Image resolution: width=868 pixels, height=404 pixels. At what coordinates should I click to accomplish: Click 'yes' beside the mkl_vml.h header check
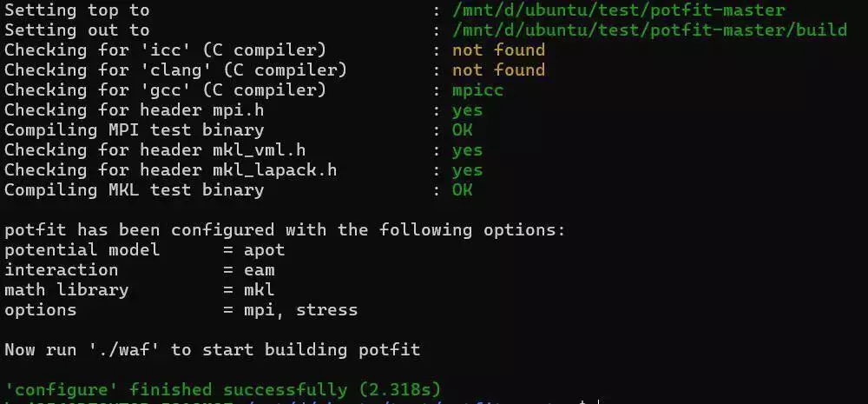(x=467, y=150)
